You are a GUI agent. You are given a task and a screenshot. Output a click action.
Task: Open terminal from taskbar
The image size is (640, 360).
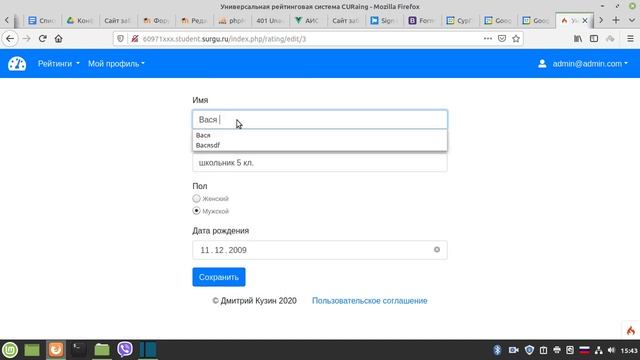pos(78,349)
